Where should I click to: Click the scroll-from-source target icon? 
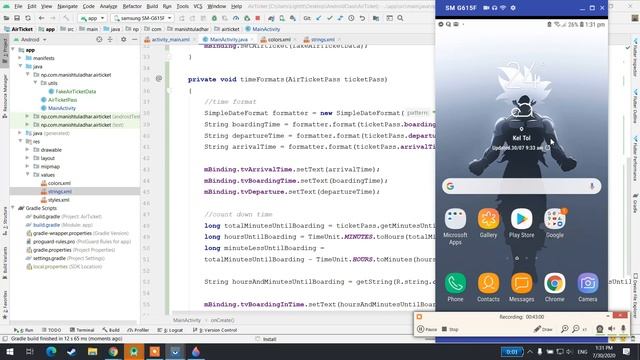pos(99,40)
